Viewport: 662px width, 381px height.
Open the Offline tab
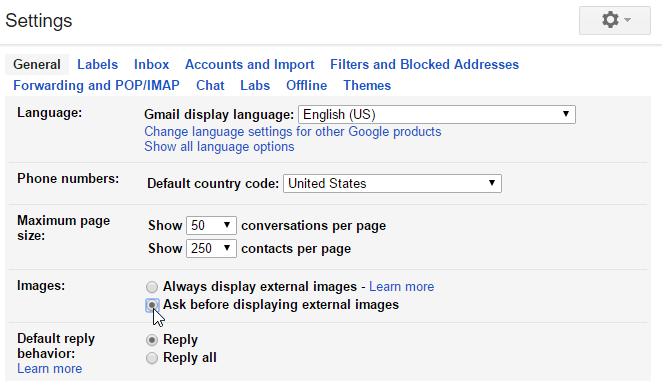(x=307, y=85)
